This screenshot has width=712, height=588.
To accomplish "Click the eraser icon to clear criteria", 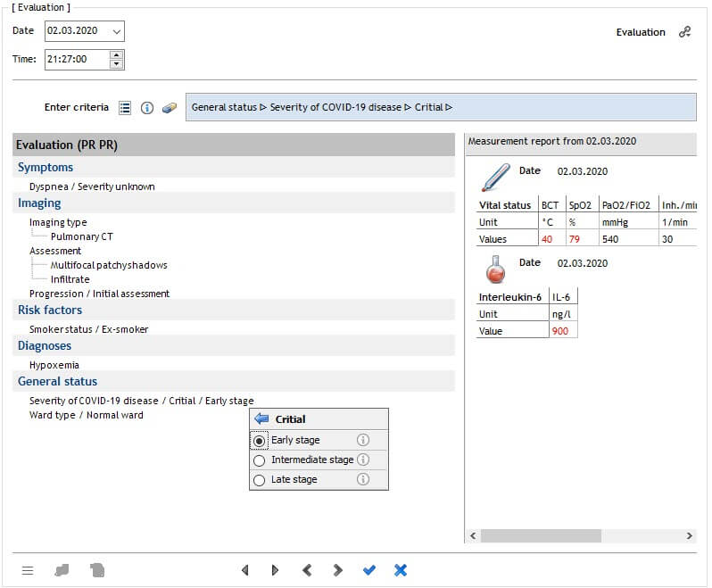I will (170, 108).
